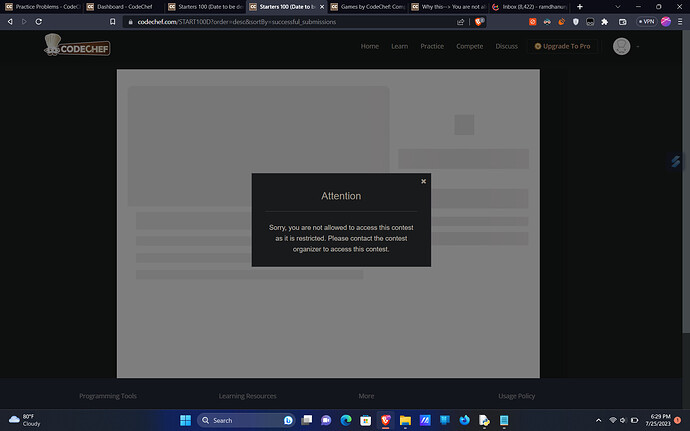Open the Practice menu item
Image resolution: width=690 pixels, height=431 pixels.
coord(432,46)
